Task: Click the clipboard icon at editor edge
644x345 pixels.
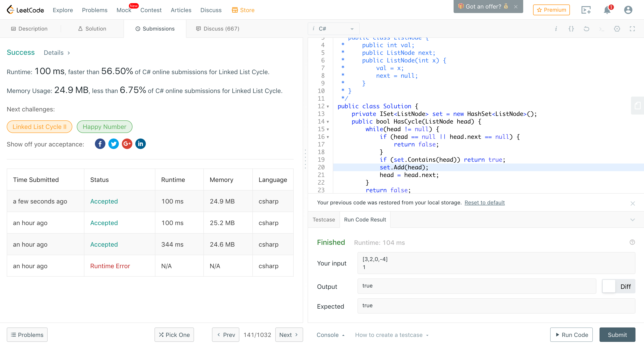Action: 638,106
